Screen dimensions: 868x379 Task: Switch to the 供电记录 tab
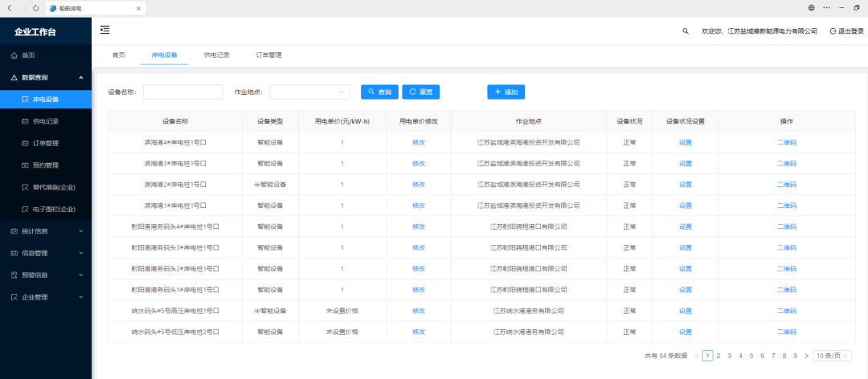click(216, 55)
